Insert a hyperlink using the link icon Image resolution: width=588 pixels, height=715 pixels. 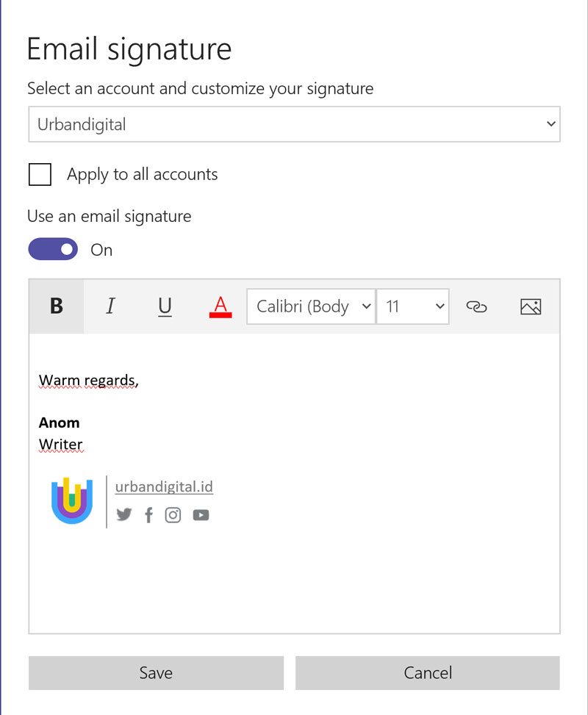coord(476,306)
